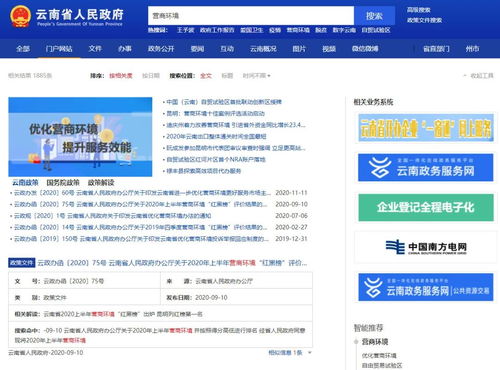Viewport: 500px width, 370px height.
Task: Switch to the 视频 tab
Action: (329, 49)
